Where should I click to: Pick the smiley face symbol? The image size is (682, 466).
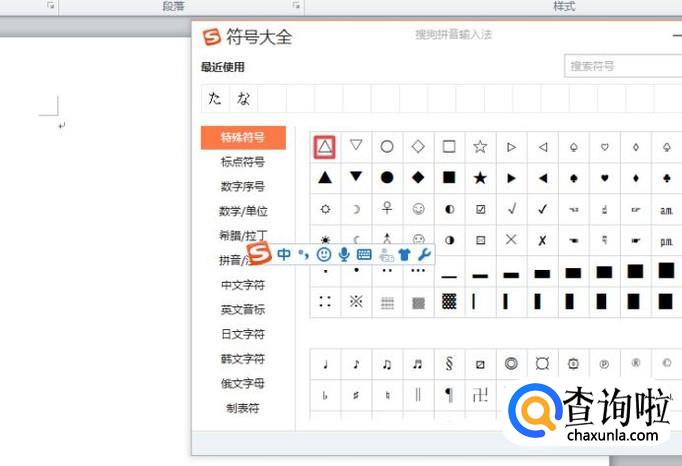coord(418,209)
